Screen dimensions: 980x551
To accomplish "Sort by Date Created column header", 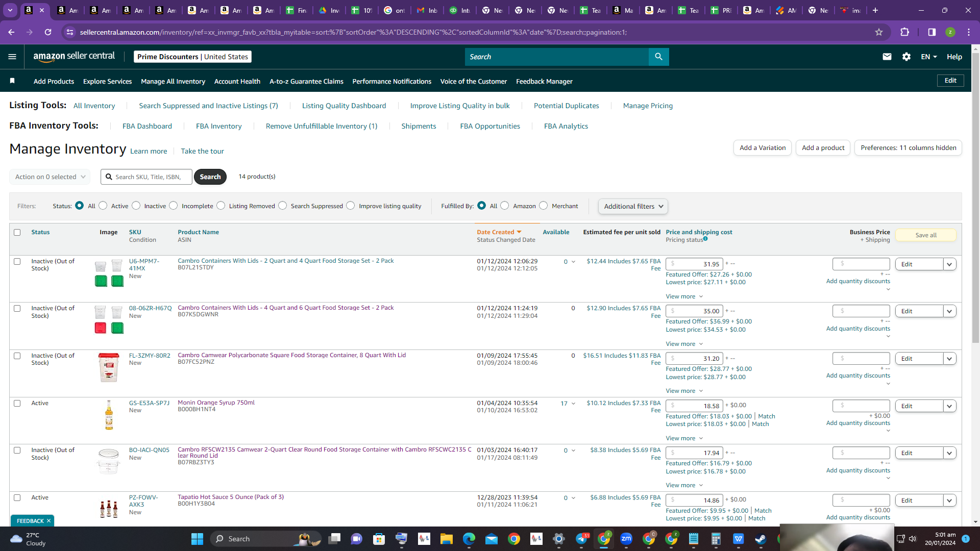I will 499,232.
